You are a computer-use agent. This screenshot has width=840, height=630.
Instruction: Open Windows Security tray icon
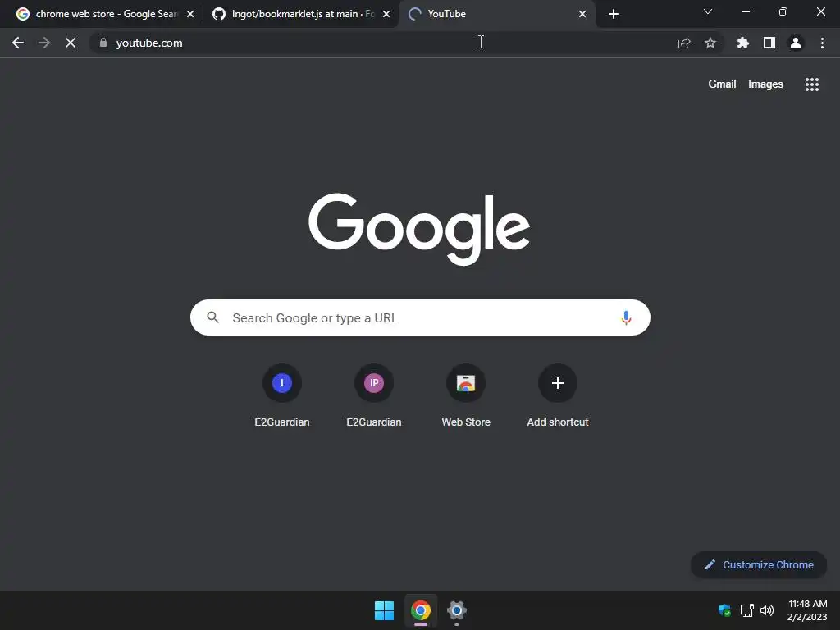click(x=724, y=610)
